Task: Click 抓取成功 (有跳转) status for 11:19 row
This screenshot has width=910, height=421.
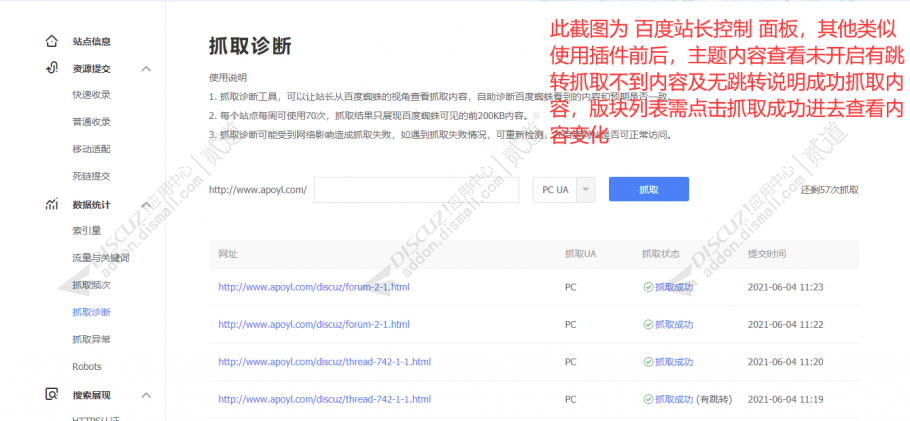Action: click(x=688, y=400)
